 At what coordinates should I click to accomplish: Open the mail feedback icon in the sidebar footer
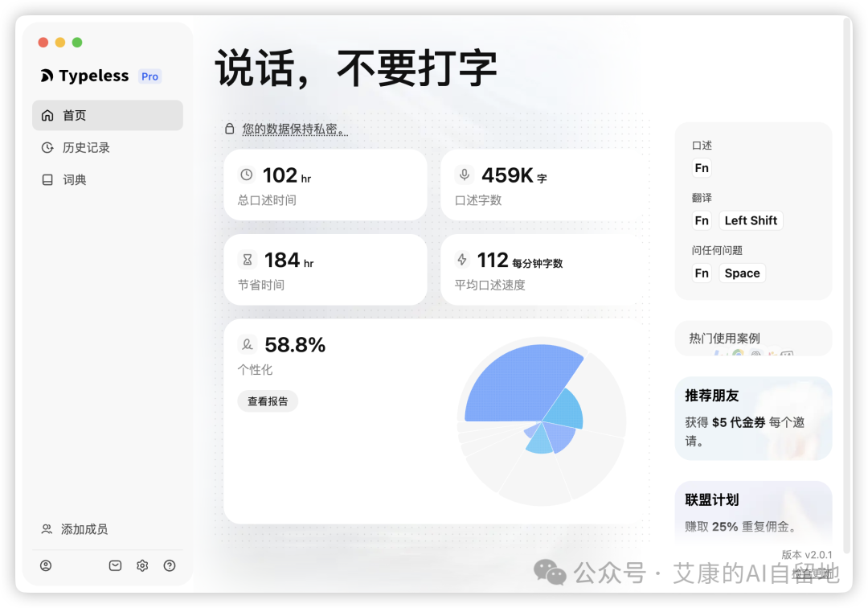coord(115,565)
